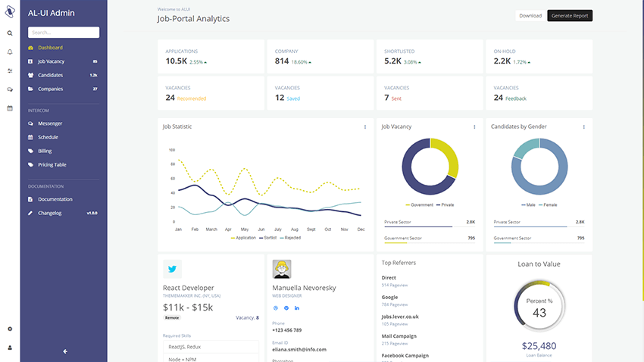The image size is (644, 362).
Task: Open Candidates by Gender options menu
Action: pos(583,127)
